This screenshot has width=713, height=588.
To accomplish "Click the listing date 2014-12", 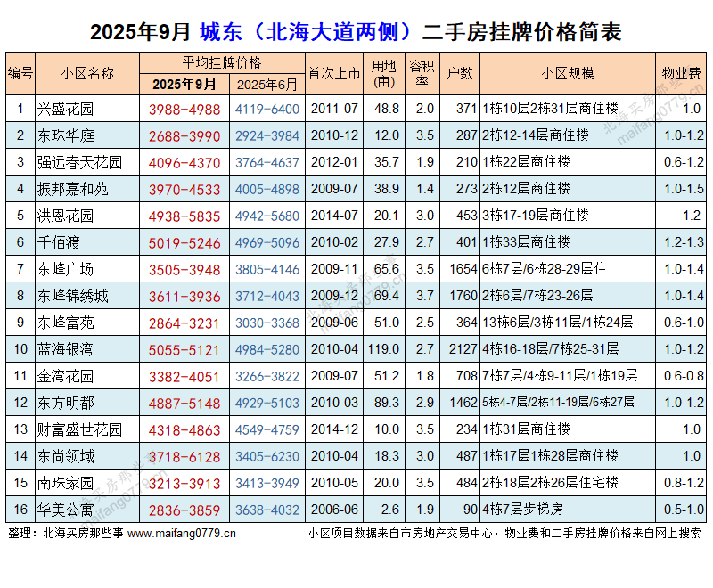I will click(334, 429).
